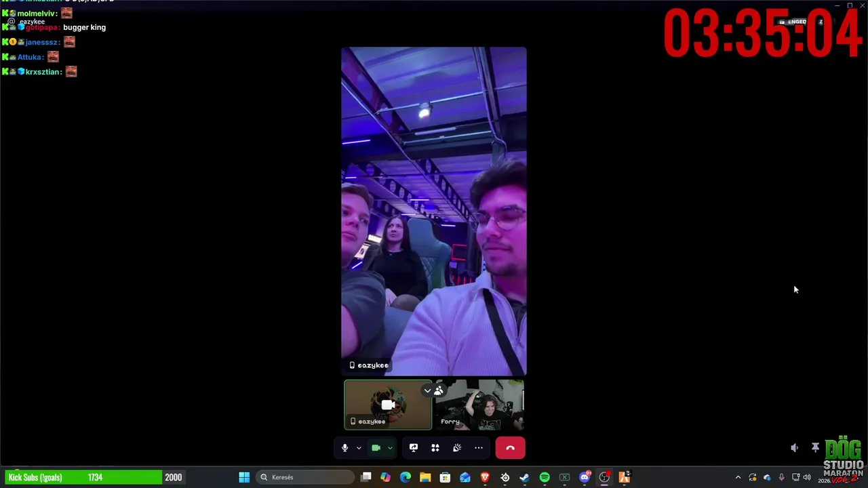Open Microsoft Edge from taskbar
868x488 pixels.
406,477
